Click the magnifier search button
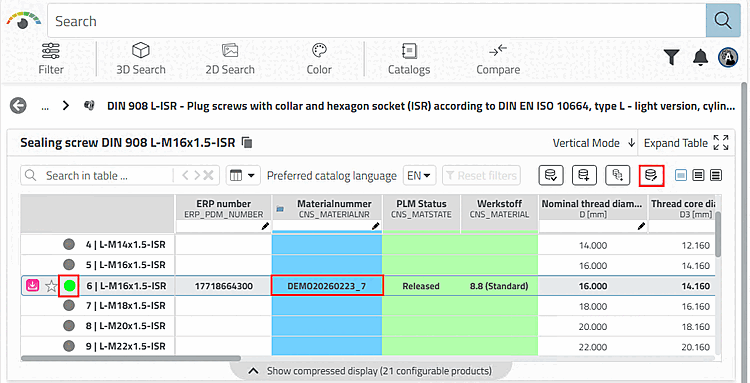The height and width of the screenshot is (383, 750). click(723, 21)
